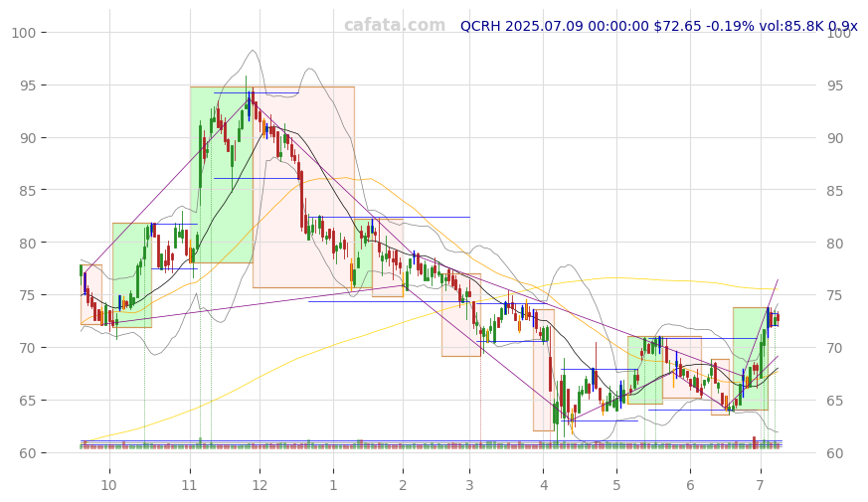The image size is (868, 502).
Task: Click the large pink downtrend box spanning December to January
Action: (x=303, y=187)
